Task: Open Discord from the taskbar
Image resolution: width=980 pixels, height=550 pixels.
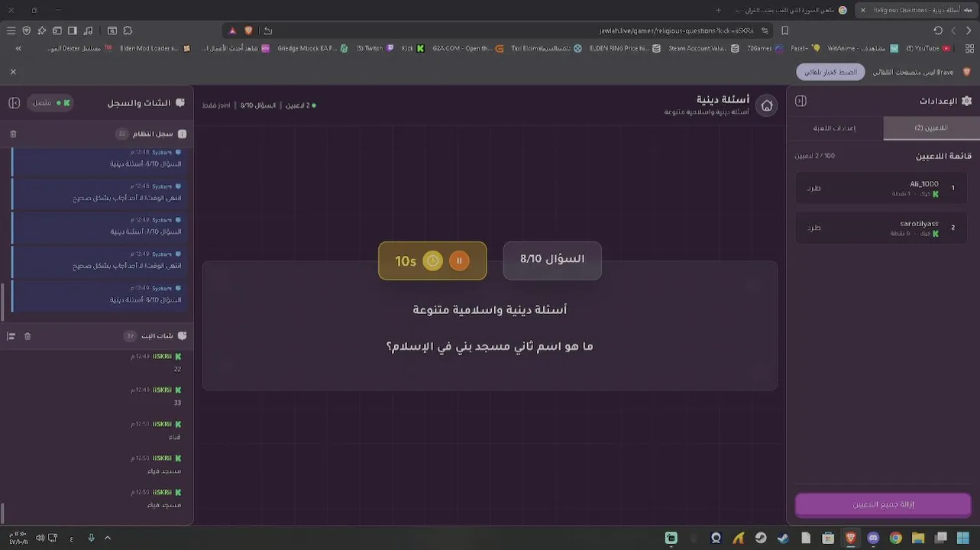Action: click(873, 539)
